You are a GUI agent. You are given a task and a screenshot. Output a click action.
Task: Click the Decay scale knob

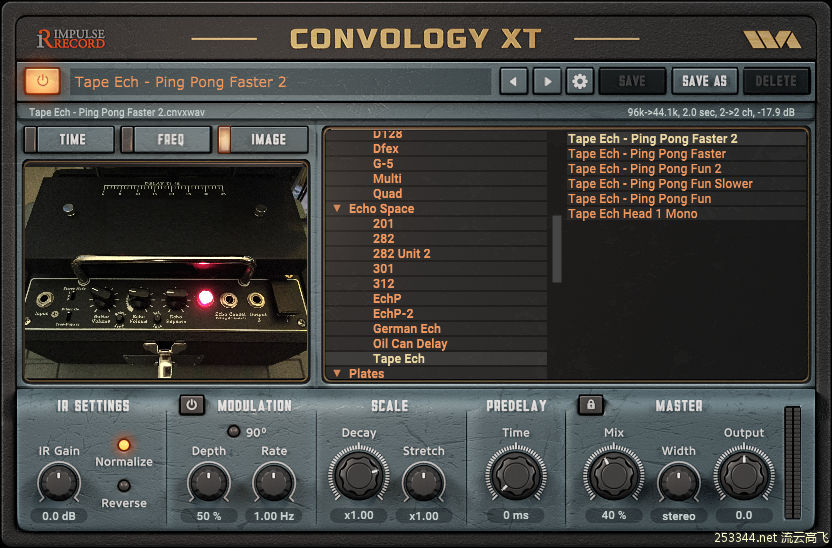tap(359, 474)
